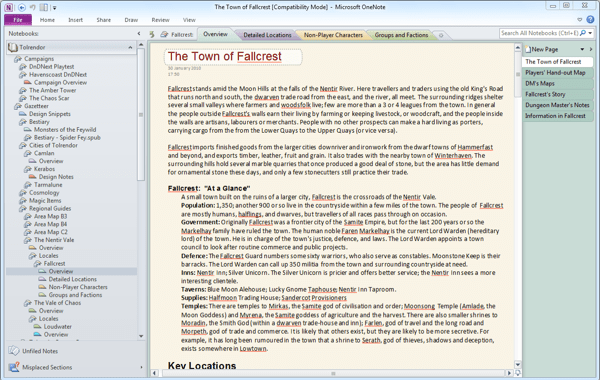
Task: Click the Tolrendor notebook icon
Action: tap(13, 47)
